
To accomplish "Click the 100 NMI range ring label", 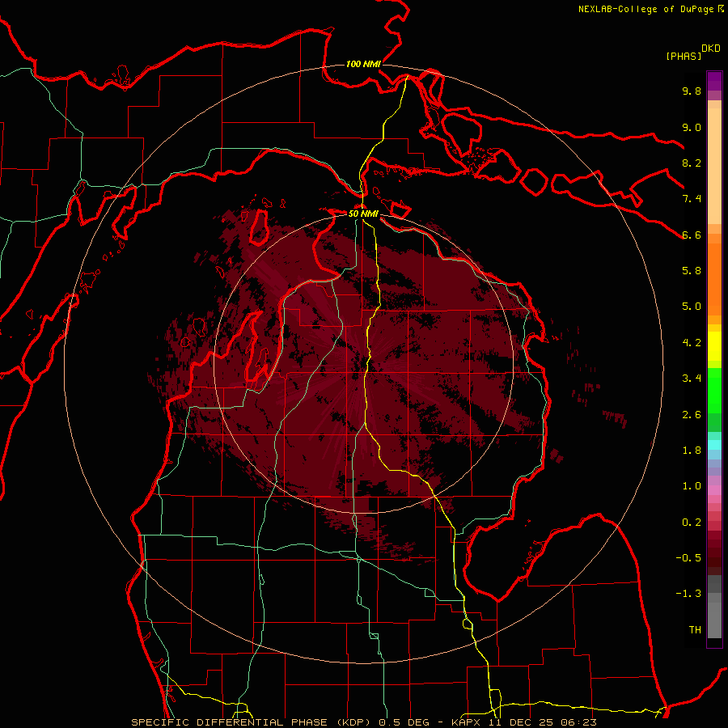I will coord(363,64).
